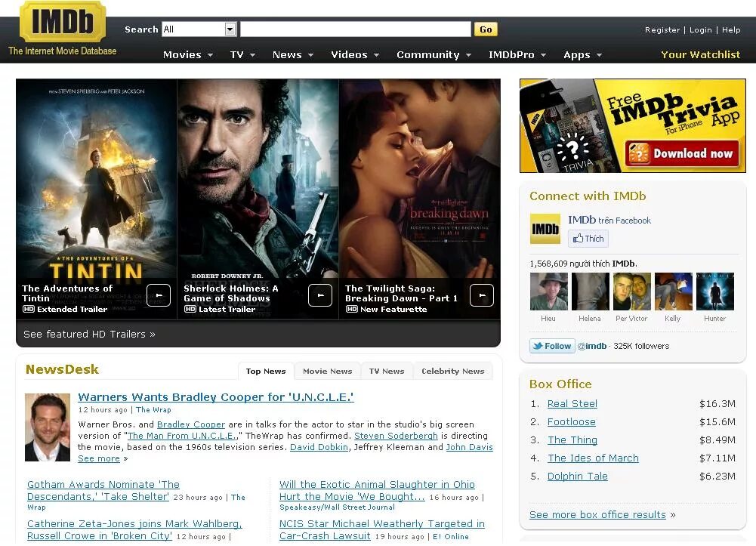The width and height of the screenshot is (756, 546).
Task: Open Dolphin Tale in Box Office
Action: coord(578,476)
